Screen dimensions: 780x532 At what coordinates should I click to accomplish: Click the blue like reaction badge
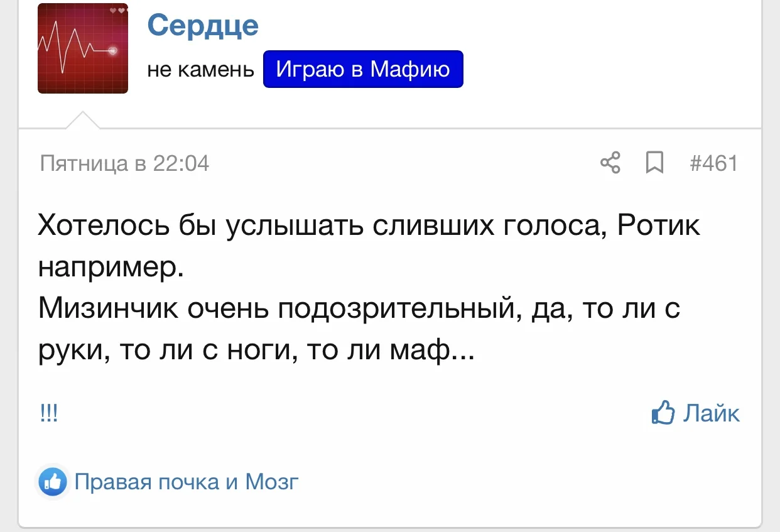click(x=53, y=482)
